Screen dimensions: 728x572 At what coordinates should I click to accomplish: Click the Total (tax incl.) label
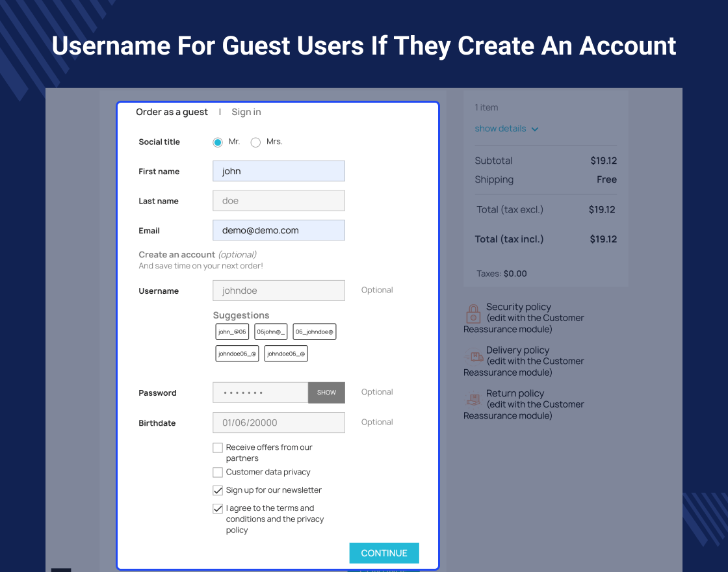coord(509,239)
